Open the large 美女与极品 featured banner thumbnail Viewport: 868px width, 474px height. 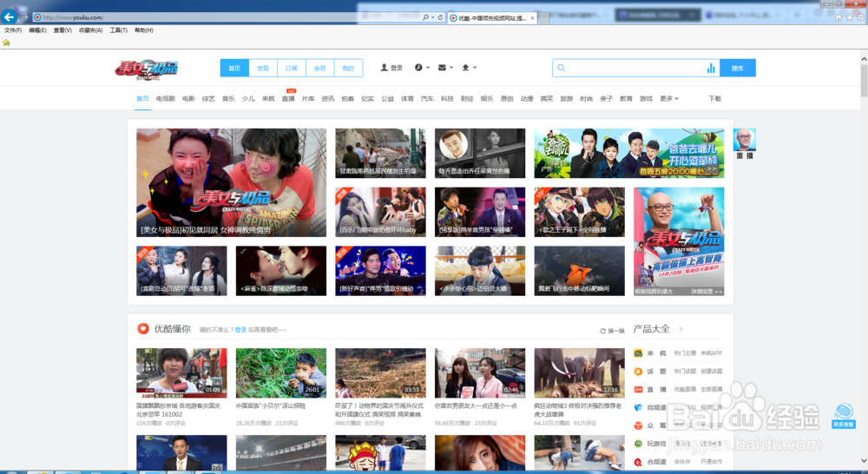click(x=232, y=182)
